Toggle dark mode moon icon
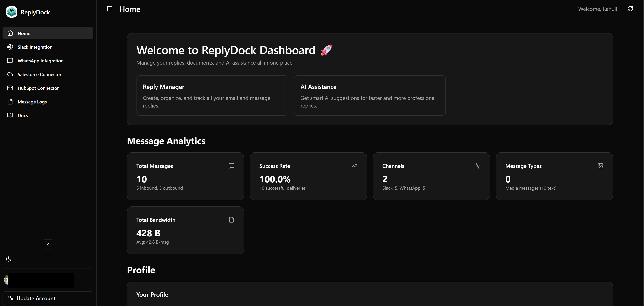The image size is (644, 306). [9, 259]
